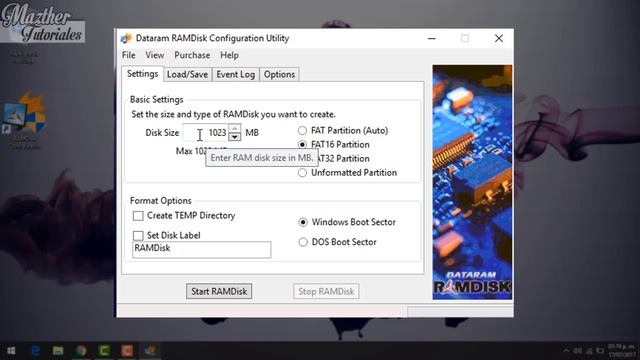This screenshot has width=640, height=360.
Task: Show hidden system tray icons
Action: tap(566, 351)
